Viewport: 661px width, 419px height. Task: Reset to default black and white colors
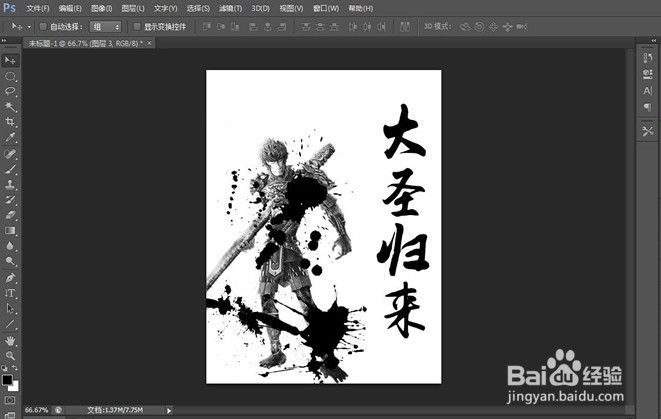pos(4,368)
